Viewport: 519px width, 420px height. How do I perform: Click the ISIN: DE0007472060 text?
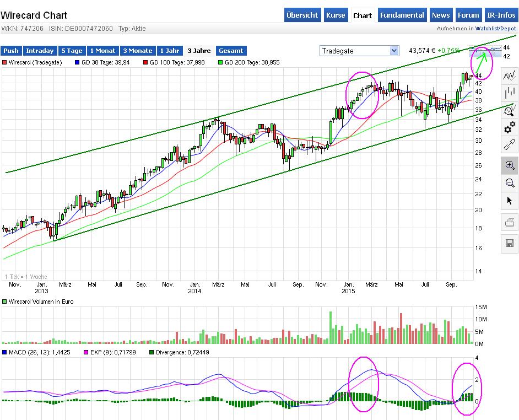click(81, 29)
